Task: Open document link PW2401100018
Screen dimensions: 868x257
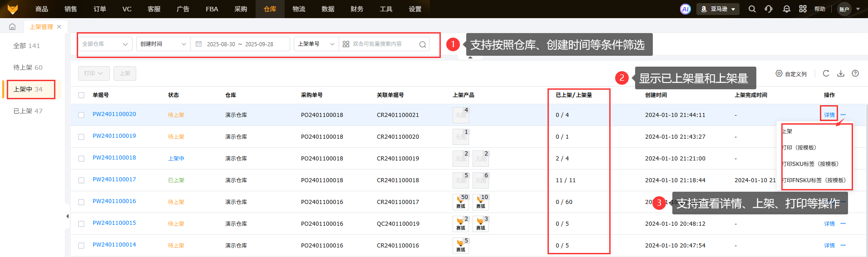Action: point(114,158)
